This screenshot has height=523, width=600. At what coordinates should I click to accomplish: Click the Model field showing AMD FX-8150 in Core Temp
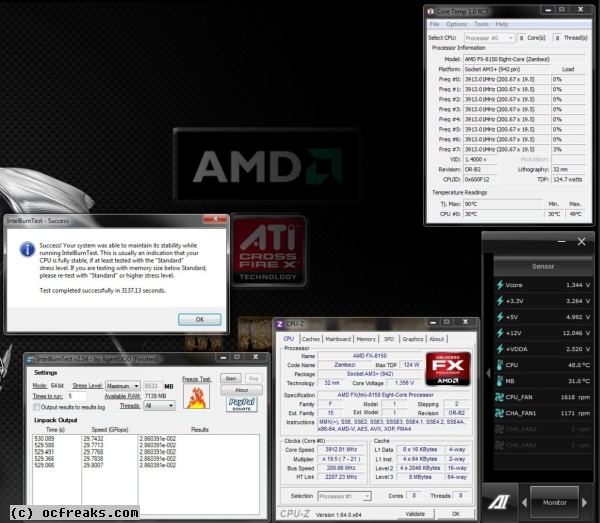pyautogui.click(x=525, y=59)
